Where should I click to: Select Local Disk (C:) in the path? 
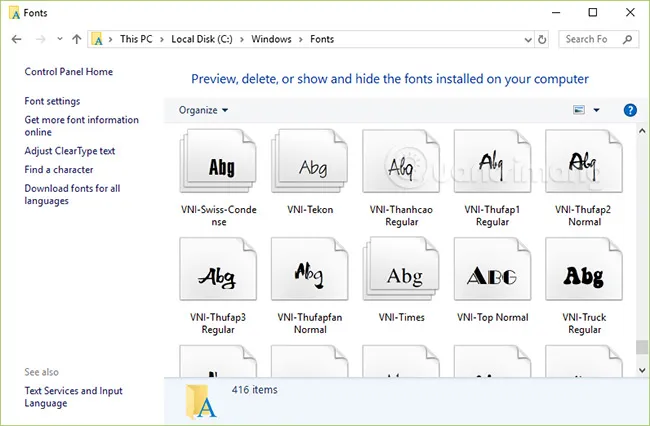[202, 39]
